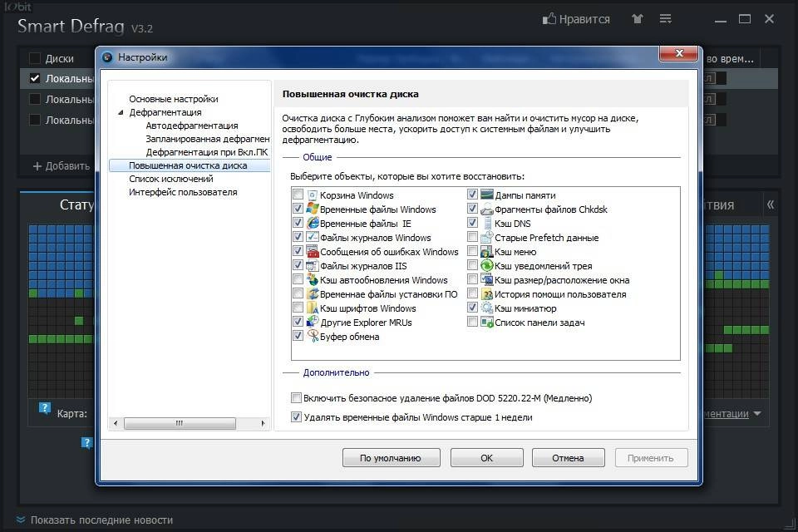Viewport: 798px width, 532px height.
Task: Open the dropdown arrow behind the settings dialog
Action: coord(757,413)
